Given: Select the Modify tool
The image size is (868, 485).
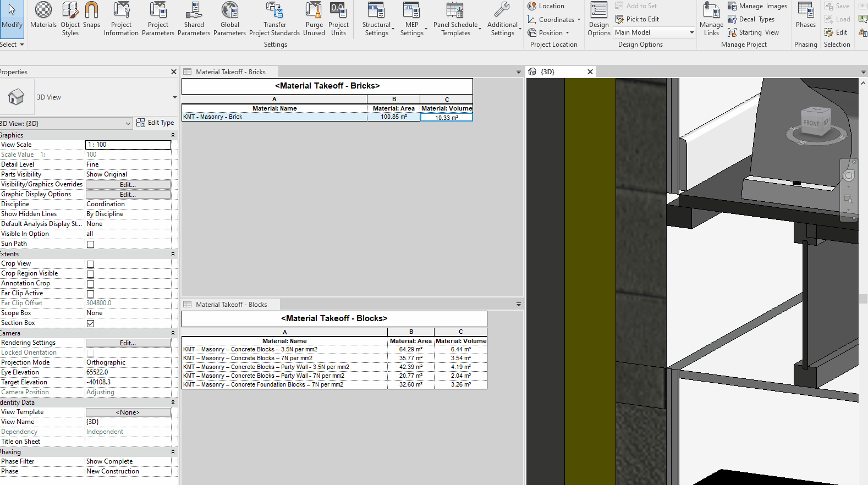Looking at the screenshot, I should coord(12,19).
